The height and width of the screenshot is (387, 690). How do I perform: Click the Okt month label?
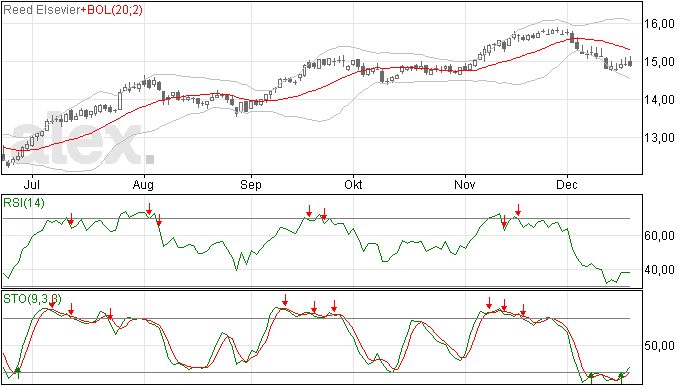coord(353,184)
